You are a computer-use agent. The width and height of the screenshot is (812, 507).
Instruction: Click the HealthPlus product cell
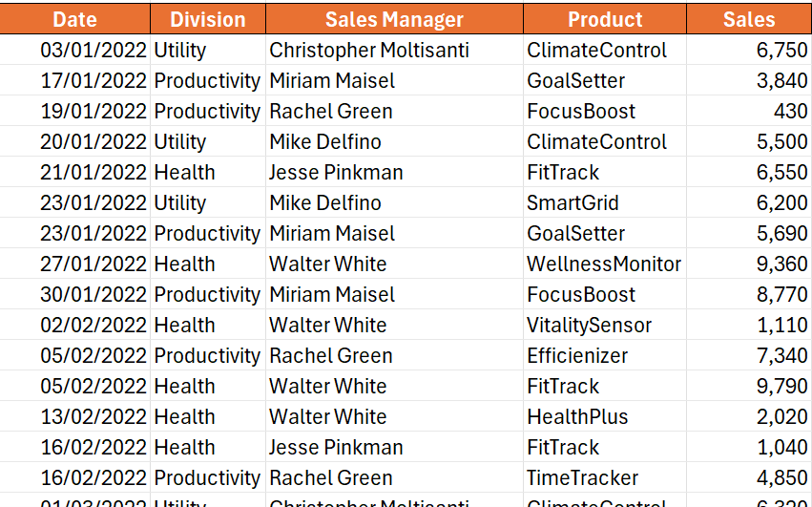(577, 417)
